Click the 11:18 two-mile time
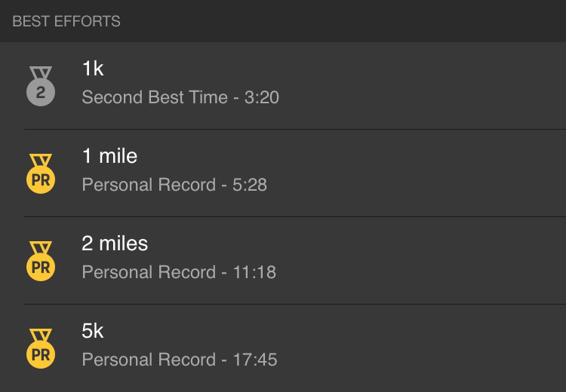This screenshot has width=566, height=392. click(254, 272)
